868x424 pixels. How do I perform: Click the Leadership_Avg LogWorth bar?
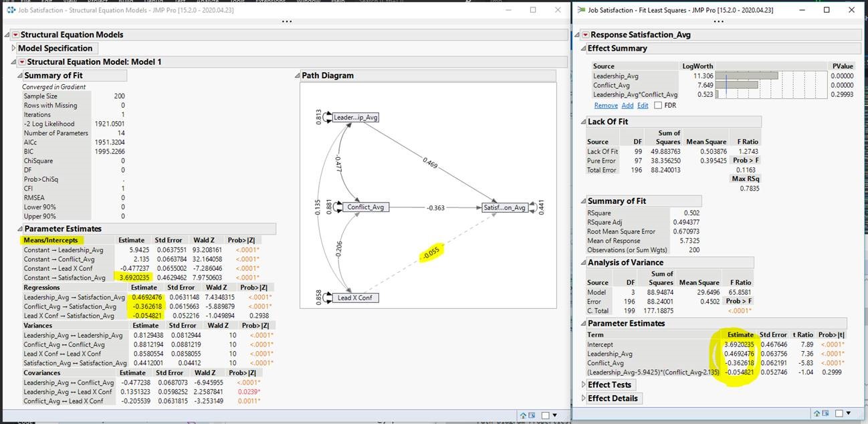[x=747, y=76]
